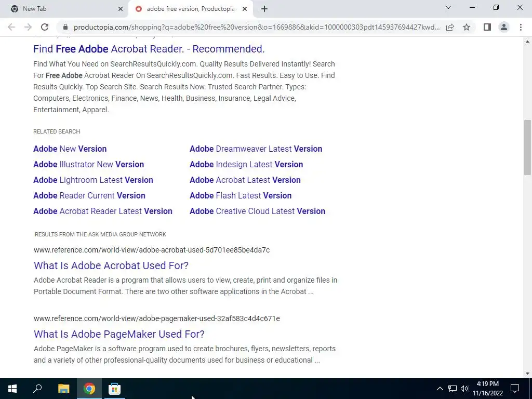Open the Chrome profile avatar menu
Viewport: 532px width, 399px height.
[504, 27]
